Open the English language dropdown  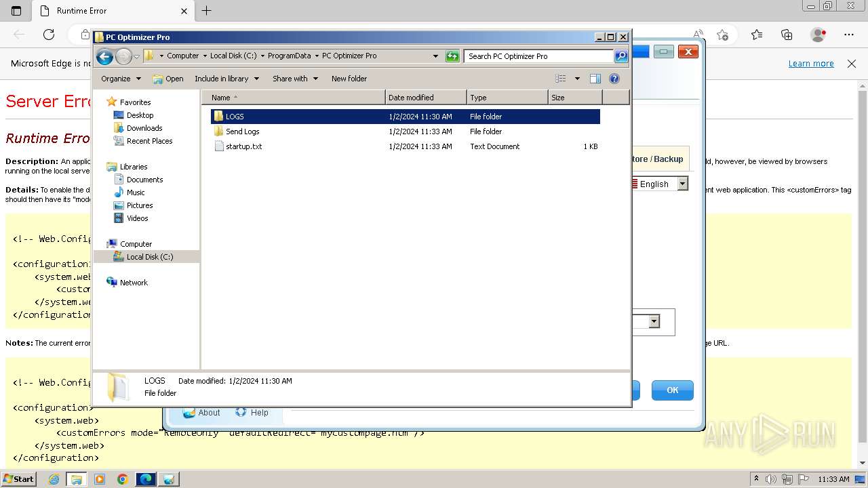tap(682, 184)
